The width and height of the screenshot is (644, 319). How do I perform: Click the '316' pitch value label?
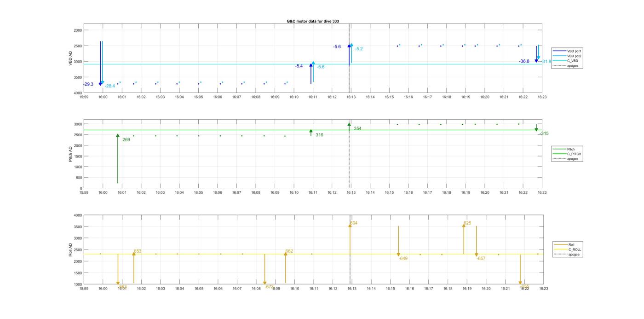coord(319,135)
